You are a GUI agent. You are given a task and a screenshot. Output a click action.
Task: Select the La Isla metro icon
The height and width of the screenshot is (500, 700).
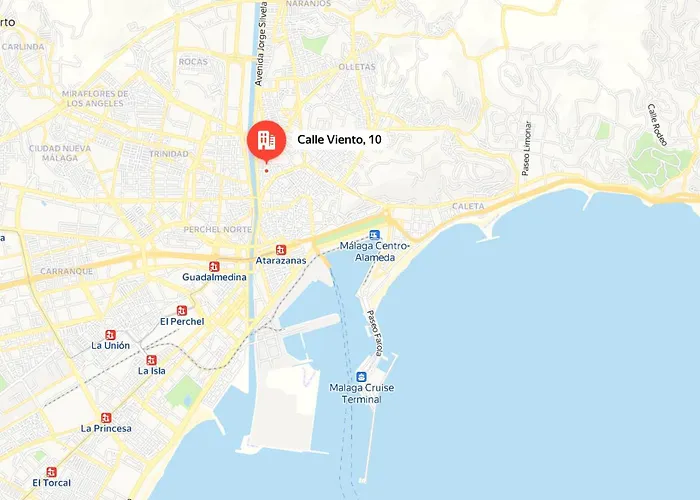coord(152,360)
